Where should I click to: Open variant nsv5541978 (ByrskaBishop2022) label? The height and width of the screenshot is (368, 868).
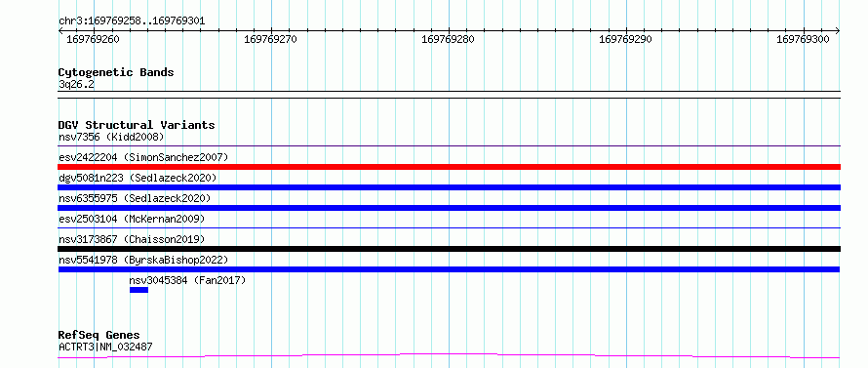click(143, 260)
